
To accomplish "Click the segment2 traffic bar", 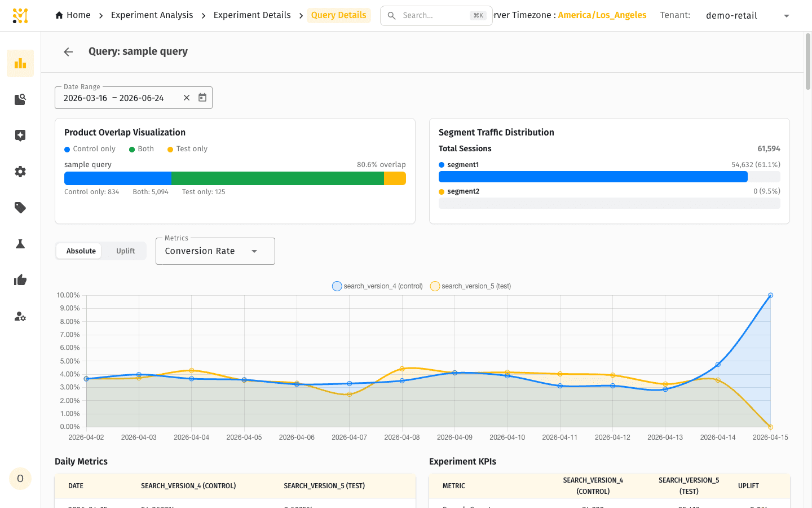I will tap(610, 203).
